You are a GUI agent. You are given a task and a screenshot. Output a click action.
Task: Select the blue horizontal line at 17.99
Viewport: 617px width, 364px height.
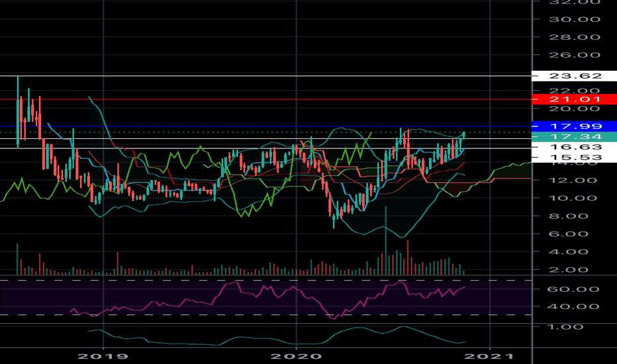tap(265, 126)
